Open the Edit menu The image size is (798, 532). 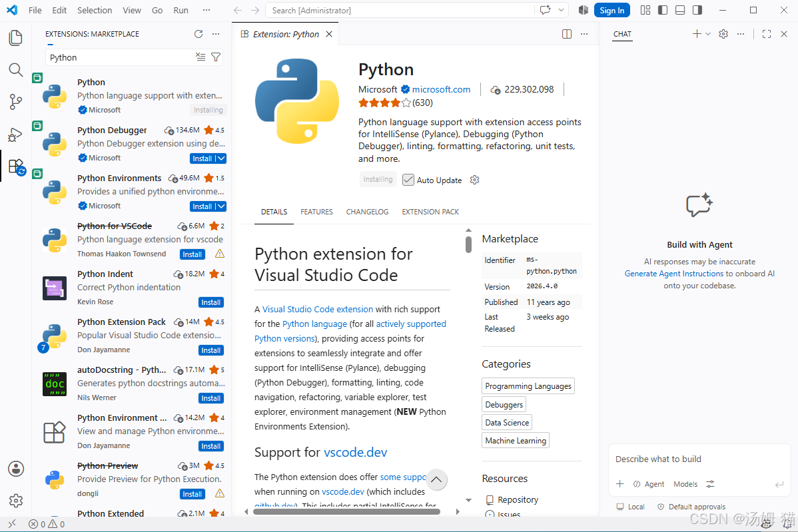[59, 10]
